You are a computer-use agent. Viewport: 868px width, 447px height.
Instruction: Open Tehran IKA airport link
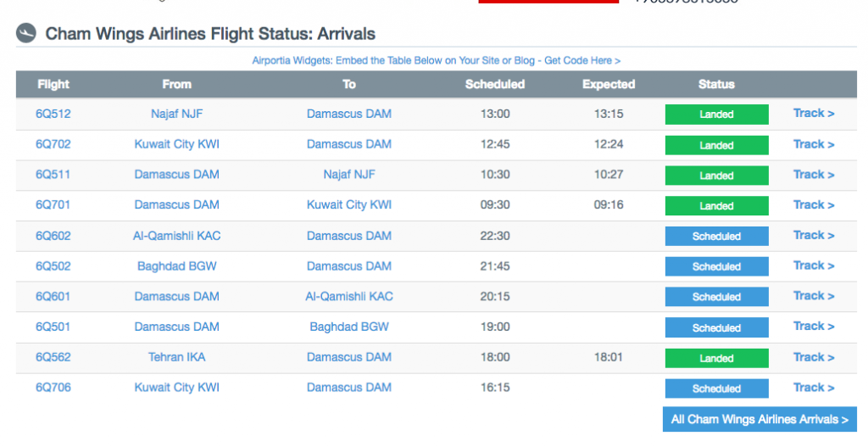pyautogui.click(x=176, y=357)
